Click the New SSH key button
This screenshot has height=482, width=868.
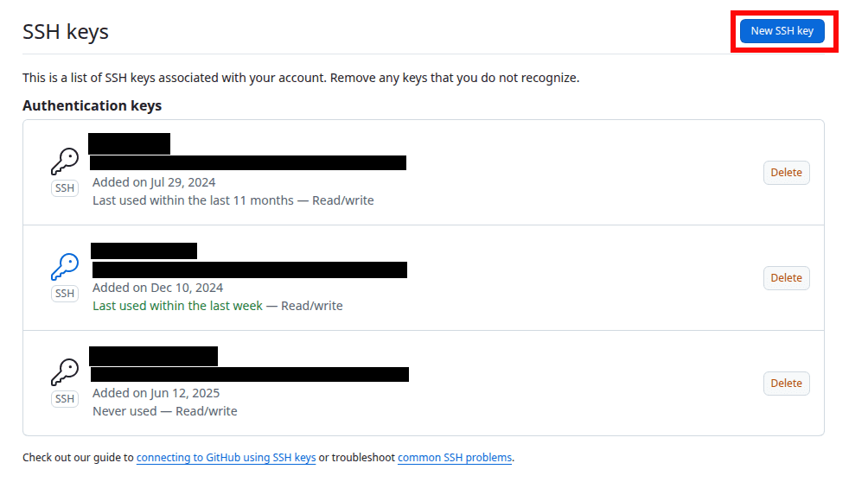pos(782,31)
